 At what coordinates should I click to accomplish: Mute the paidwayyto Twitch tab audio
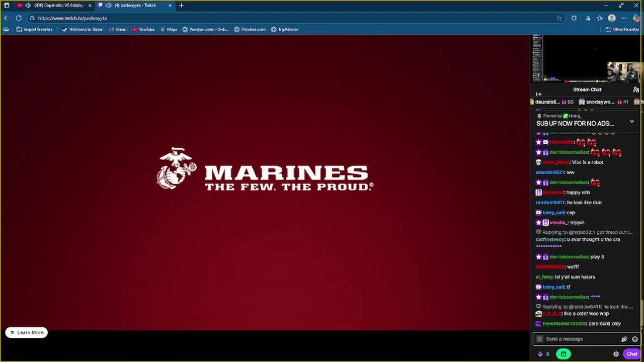(109, 6)
